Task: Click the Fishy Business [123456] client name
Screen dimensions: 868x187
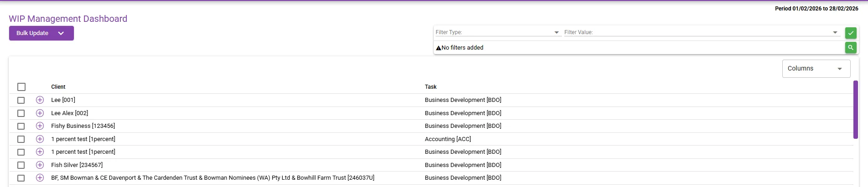Action: [83, 126]
